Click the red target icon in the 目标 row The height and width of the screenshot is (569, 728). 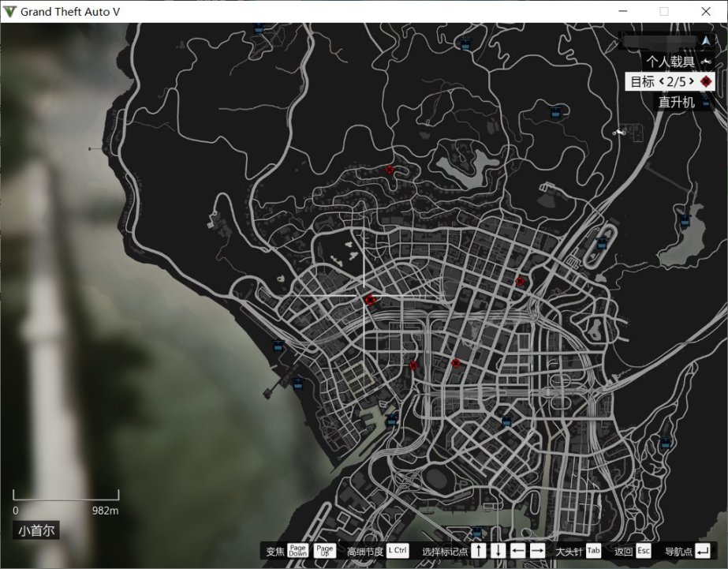pos(706,82)
